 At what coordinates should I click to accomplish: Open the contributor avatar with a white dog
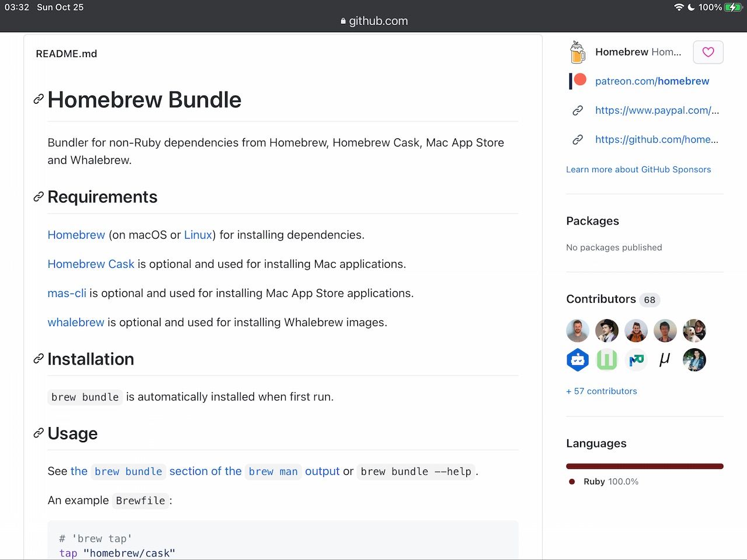694,331
